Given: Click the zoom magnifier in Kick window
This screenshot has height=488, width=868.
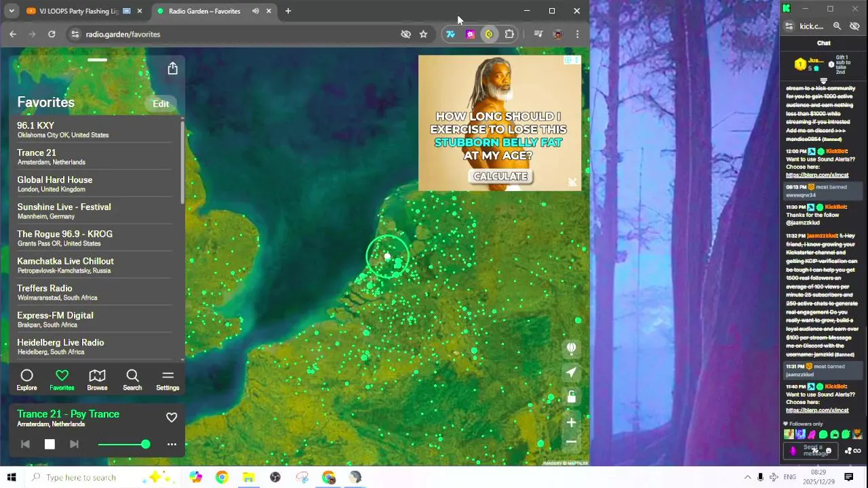Looking at the screenshot, I should (x=837, y=26).
